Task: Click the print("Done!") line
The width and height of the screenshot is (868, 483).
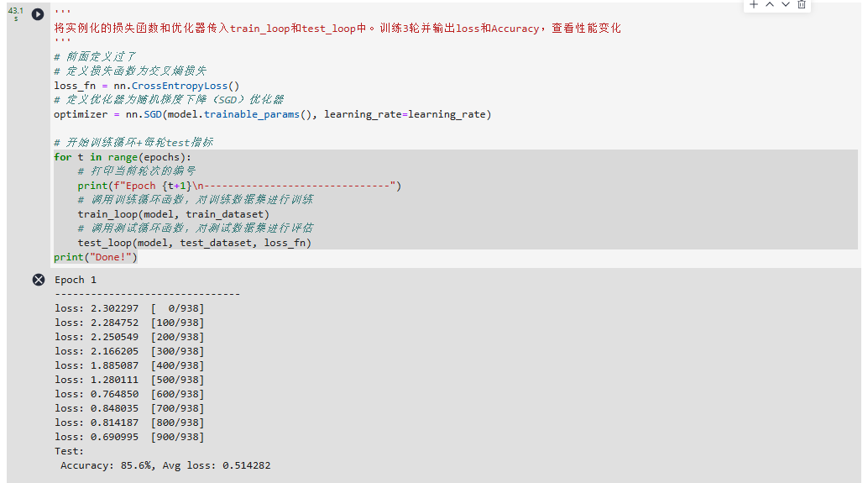Action: (95, 257)
